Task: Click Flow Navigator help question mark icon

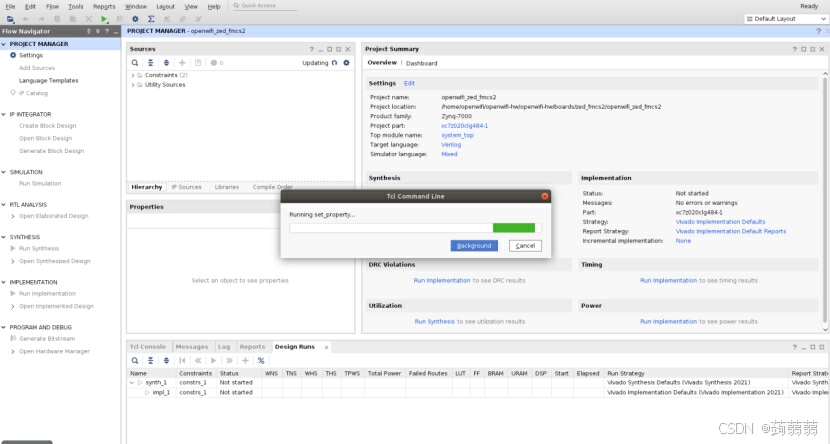Action: (x=106, y=31)
